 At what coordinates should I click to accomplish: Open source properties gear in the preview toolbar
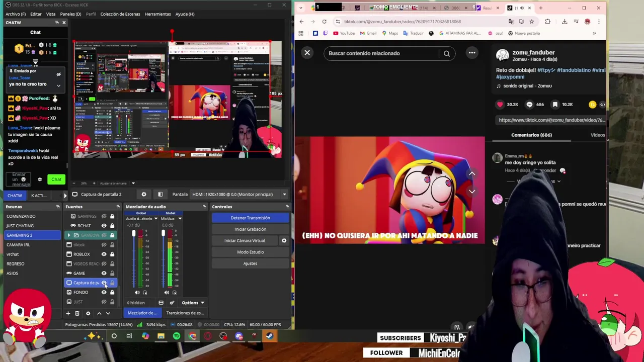(144, 195)
